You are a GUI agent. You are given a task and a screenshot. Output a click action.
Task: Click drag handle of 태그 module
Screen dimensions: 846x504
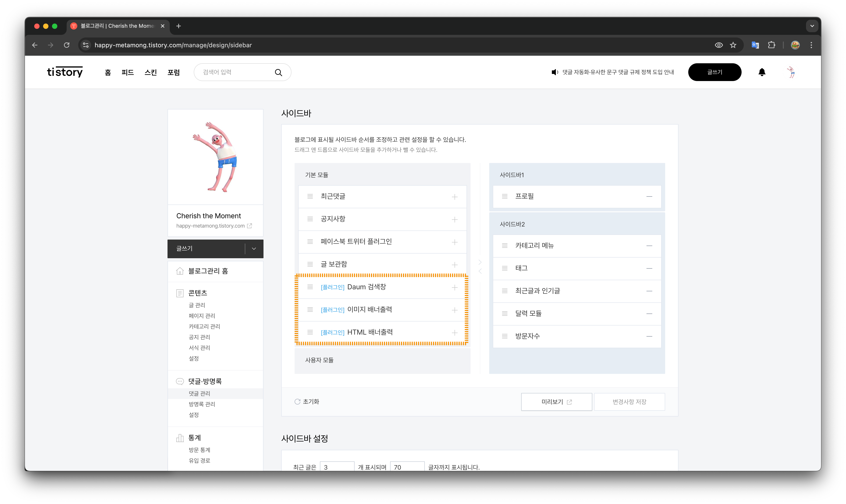pyautogui.click(x=505, y=268)
